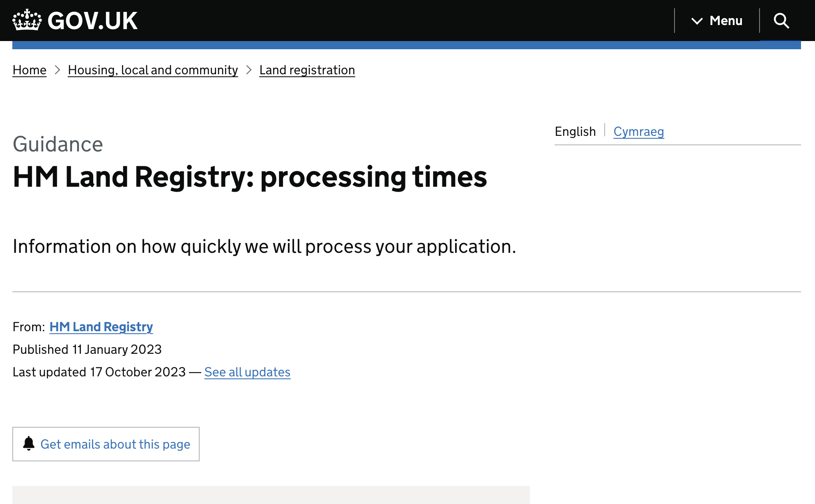815x504 pixels.
Task: Click the bell icon for email alerts
Action: (28, 444)
